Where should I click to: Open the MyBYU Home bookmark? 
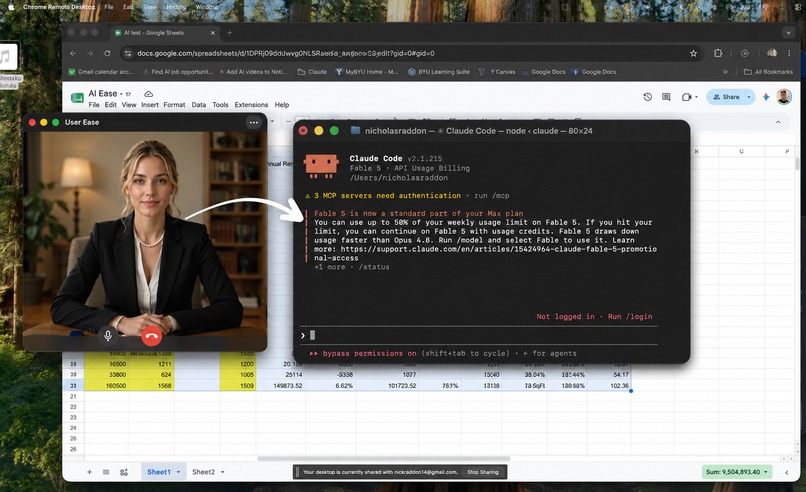(367, 72)
